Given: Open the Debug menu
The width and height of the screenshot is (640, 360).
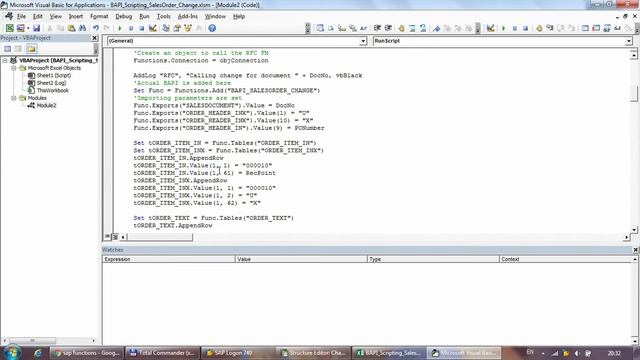Looking at the screenshot, I should [x=124, y=16].
